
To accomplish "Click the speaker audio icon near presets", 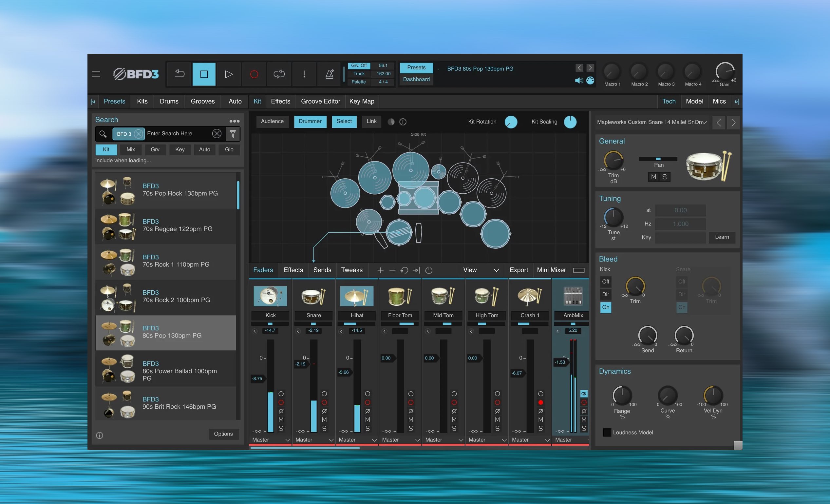I will 578,81.
